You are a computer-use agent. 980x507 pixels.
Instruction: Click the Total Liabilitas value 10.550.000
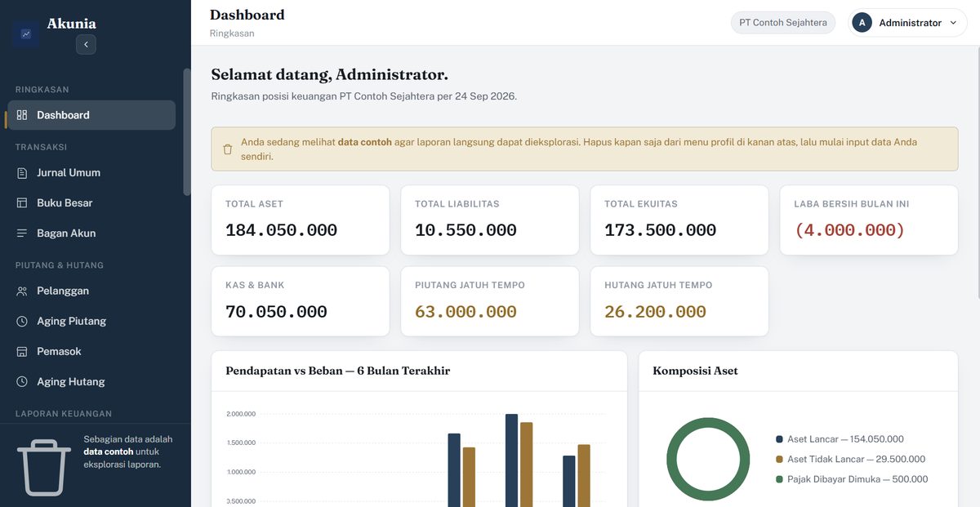click(465, 230)
